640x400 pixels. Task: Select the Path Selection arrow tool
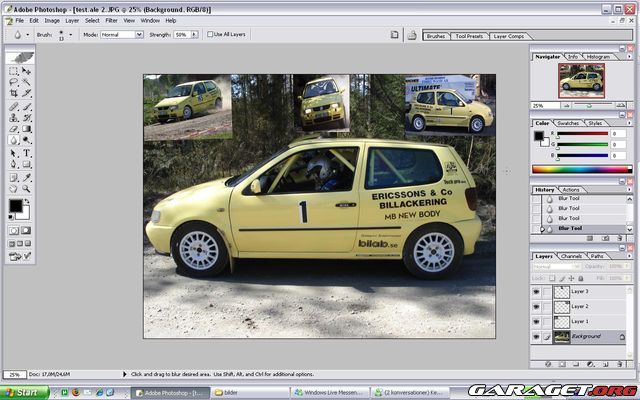13,153
